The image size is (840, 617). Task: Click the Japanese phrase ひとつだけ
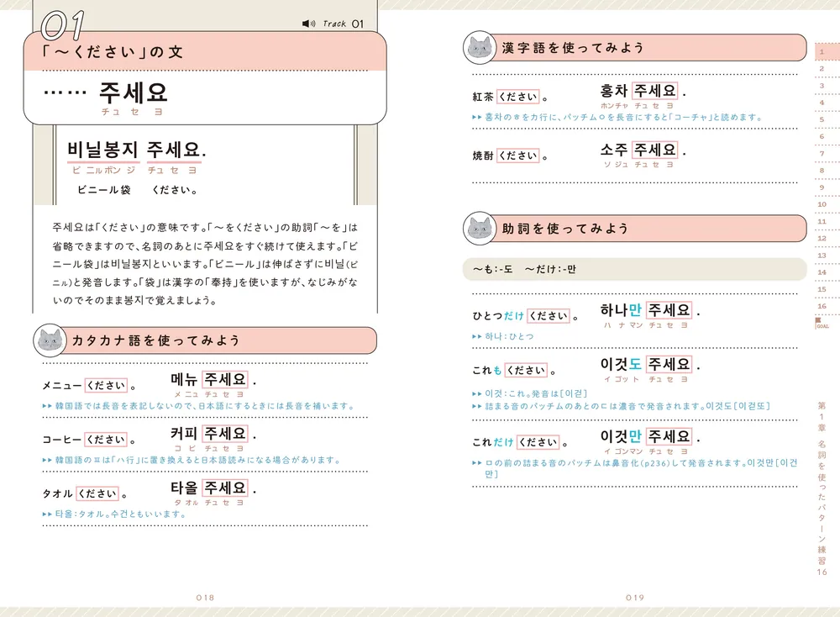498,316
